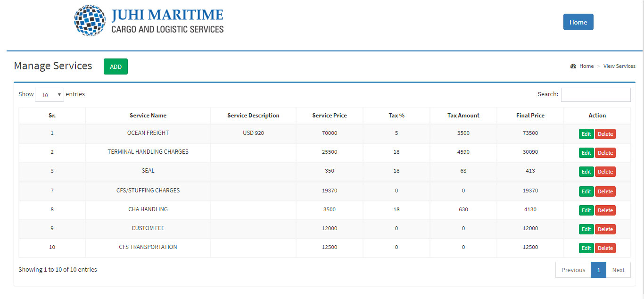Image resolution: width=644 pixels, height=299 pixels.
Task: Sort by Final Price column header
Action: coord(530,116)
